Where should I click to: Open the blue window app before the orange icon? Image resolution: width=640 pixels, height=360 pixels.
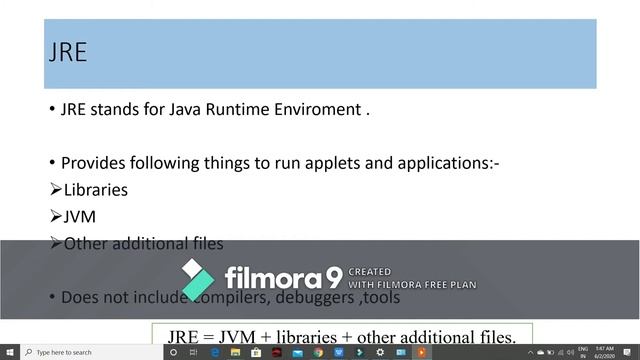401,352
